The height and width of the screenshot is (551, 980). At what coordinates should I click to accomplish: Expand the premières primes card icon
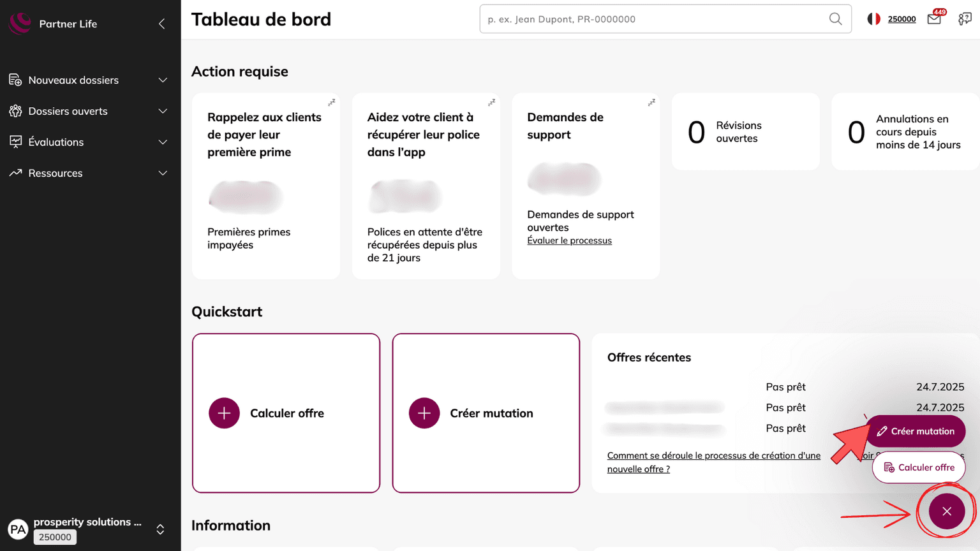(x=332, y=103)
